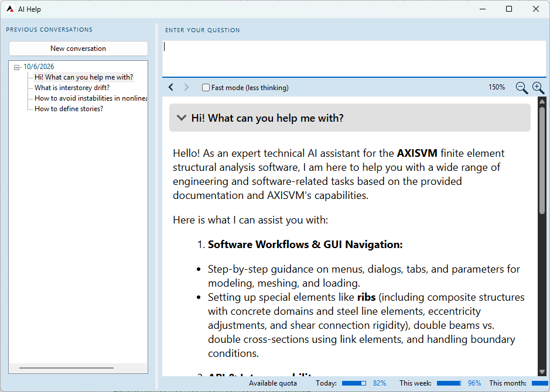Zoom out with the magnifier minus icon
This screenshot has height=392, width=550.
[x=521, y=88]
